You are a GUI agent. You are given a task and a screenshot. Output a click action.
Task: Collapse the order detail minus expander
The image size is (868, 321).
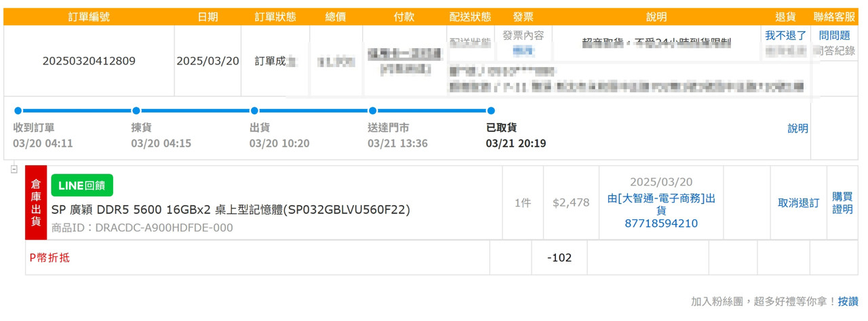[x=14, y=169]
